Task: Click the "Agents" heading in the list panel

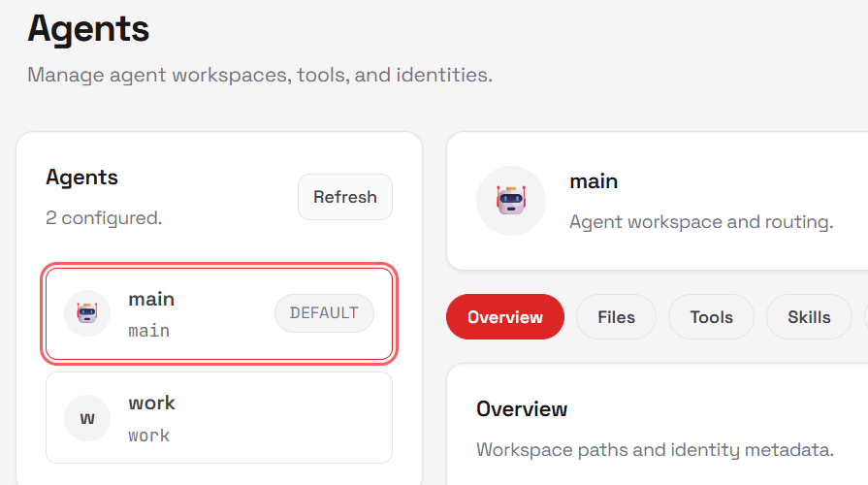Action: [x=81, y=178]
